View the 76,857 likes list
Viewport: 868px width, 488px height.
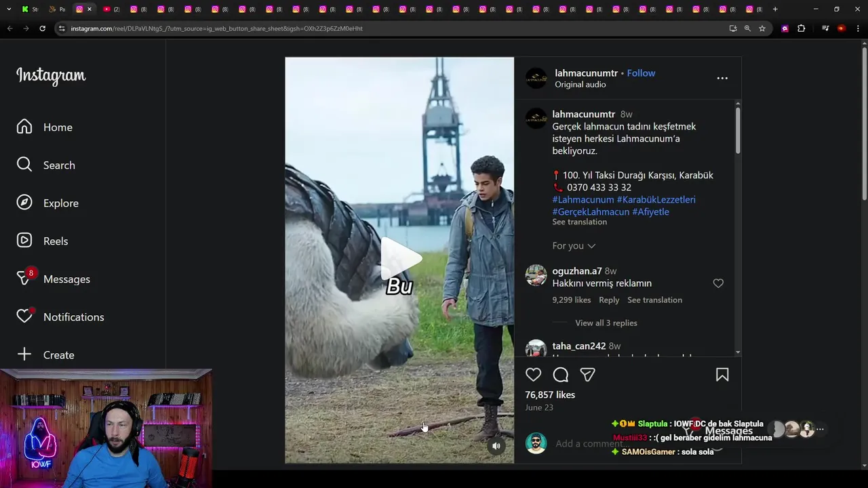point(550,395)
